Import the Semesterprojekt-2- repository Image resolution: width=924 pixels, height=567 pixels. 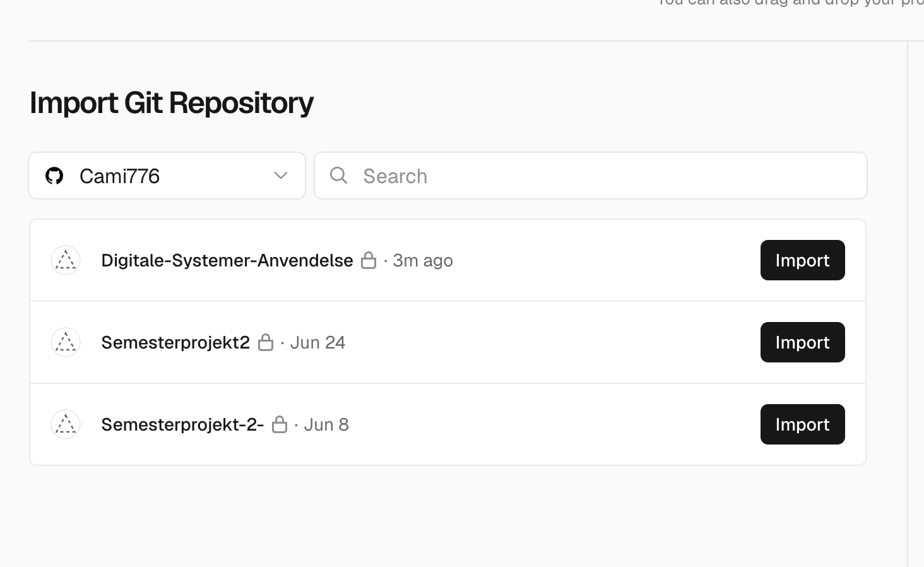(803, 424)
